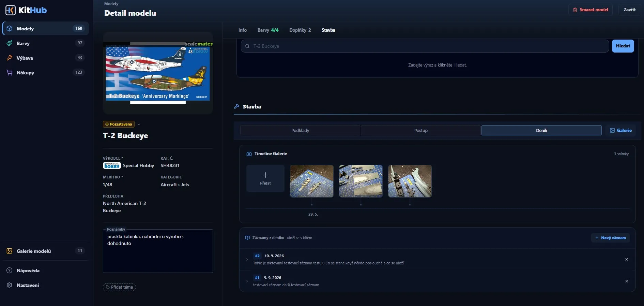This screenshot has width=644, height=306.
Task: Expand diary entry #1 chevron
Action: 247,281
